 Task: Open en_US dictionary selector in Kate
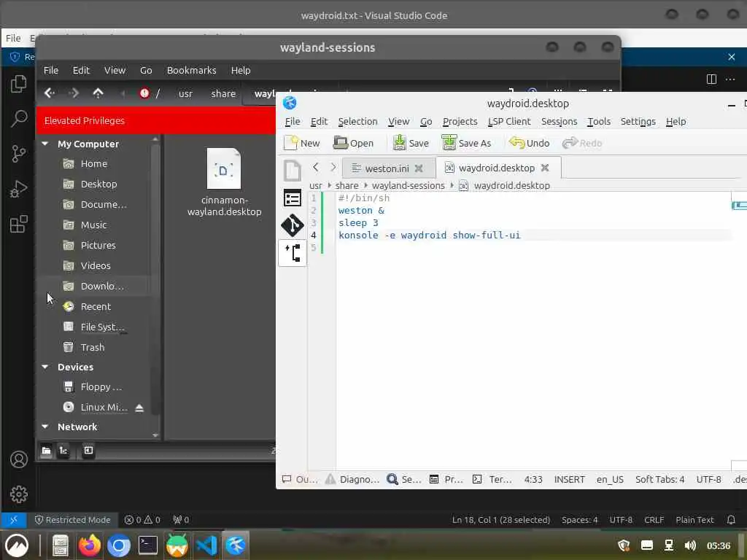click(610, 479)
